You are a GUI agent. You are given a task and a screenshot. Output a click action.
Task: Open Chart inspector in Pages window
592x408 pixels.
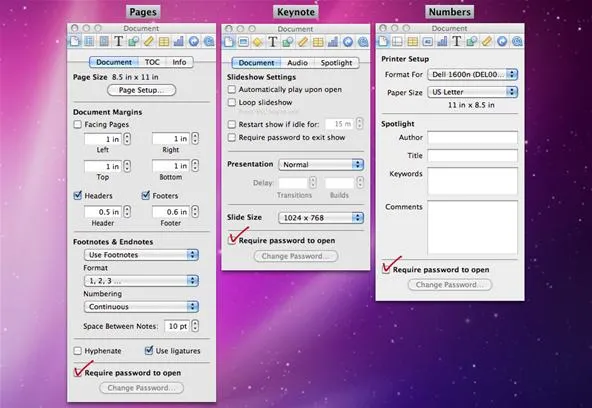tap(179, 41)
